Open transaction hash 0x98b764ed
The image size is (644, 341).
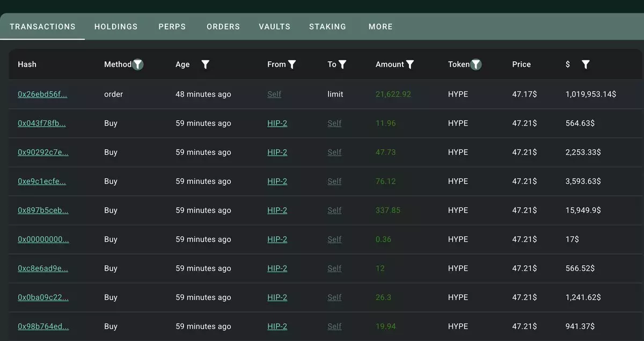tap(43, 326)
